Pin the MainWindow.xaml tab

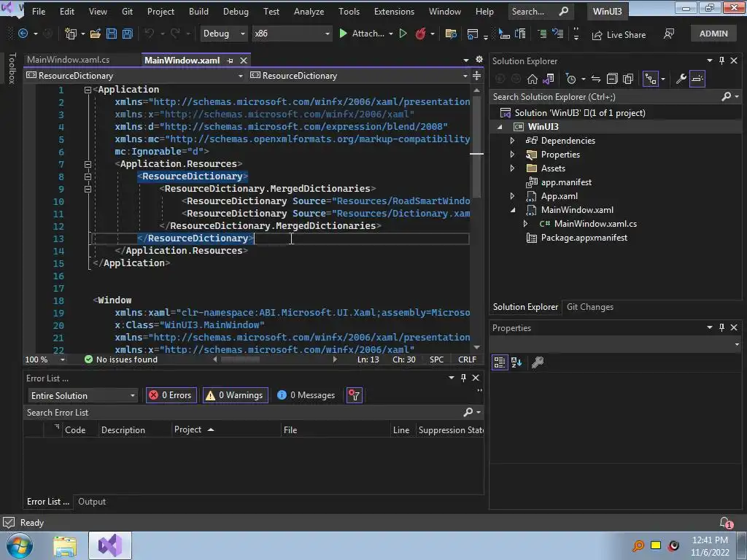(x=230, y=61)
